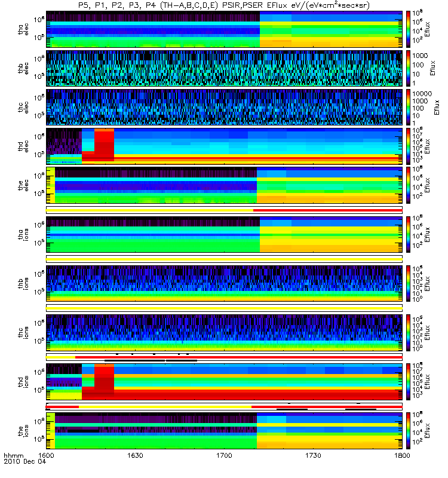448x478 pixels.
Task: Click the Eflux label beside the the ions color bar
Action: pyautogui.click(x=428, y=431)
